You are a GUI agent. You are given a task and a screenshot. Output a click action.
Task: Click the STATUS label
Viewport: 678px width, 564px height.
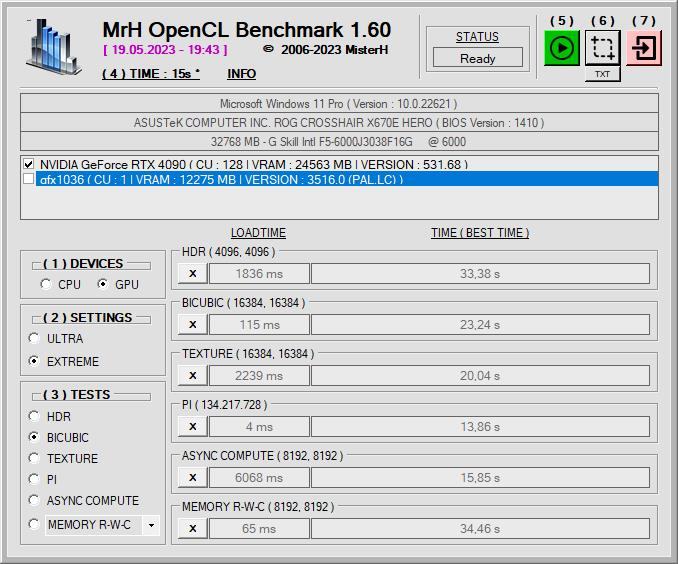[x=477, y=37]
